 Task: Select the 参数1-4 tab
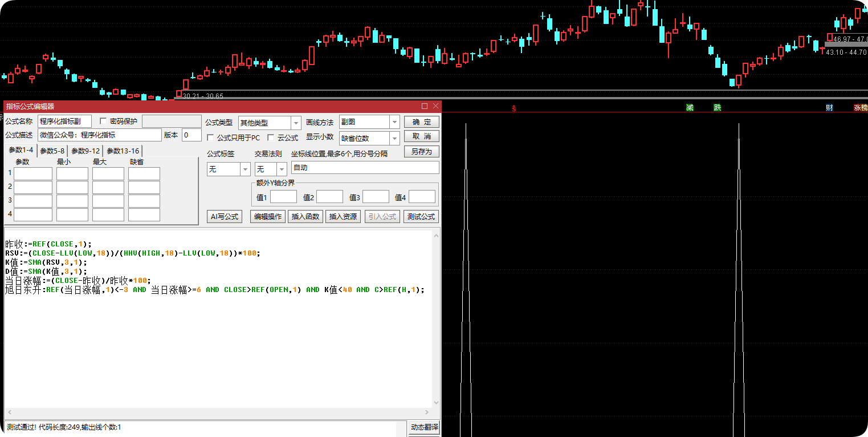(x=21, y=151)
